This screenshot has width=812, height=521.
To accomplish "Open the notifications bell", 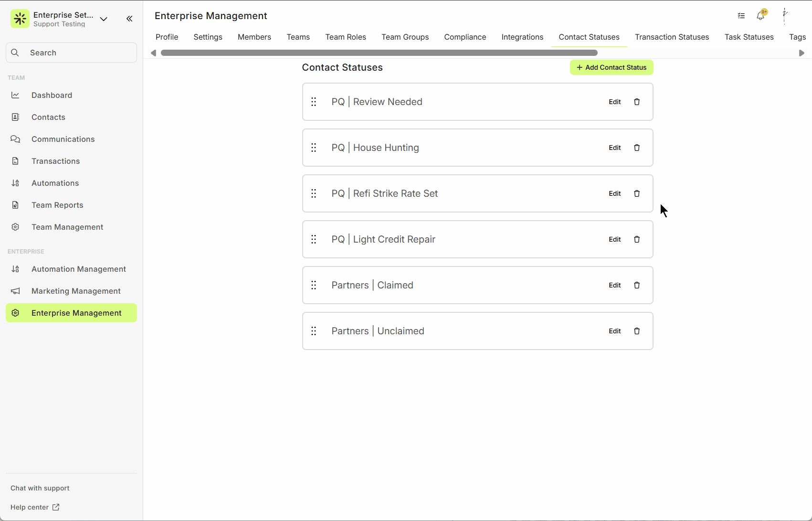I will click(x=760, y=16).
